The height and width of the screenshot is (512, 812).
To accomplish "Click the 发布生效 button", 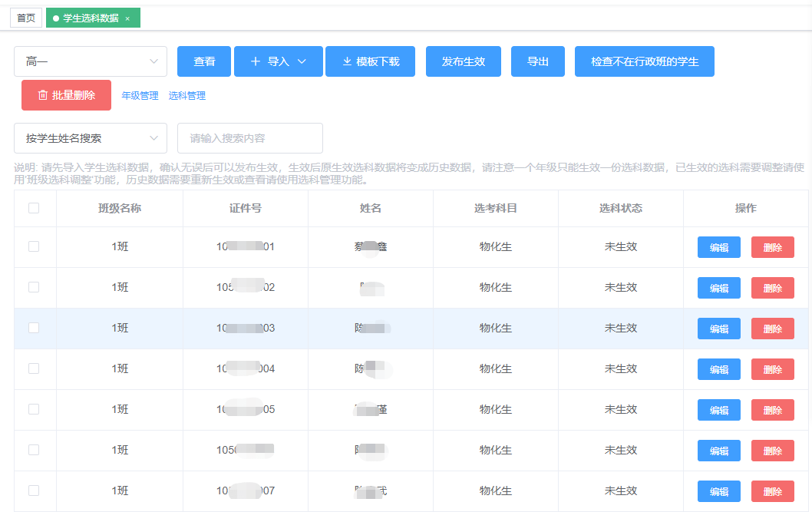I will [x=464, y=61].
